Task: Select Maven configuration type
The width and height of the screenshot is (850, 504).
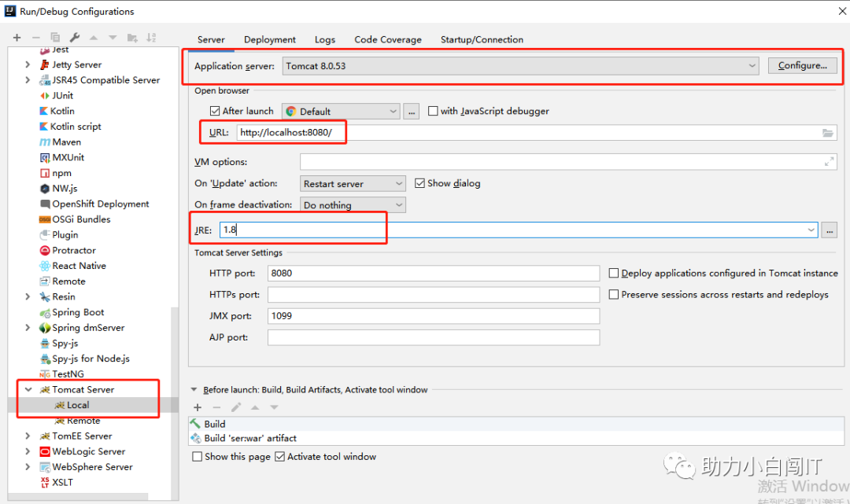Action: click(x=66, y=142)
